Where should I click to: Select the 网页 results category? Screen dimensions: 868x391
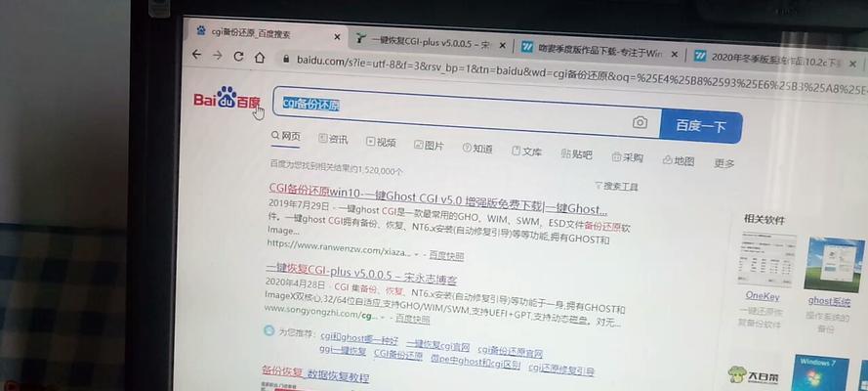coord(286,135)
